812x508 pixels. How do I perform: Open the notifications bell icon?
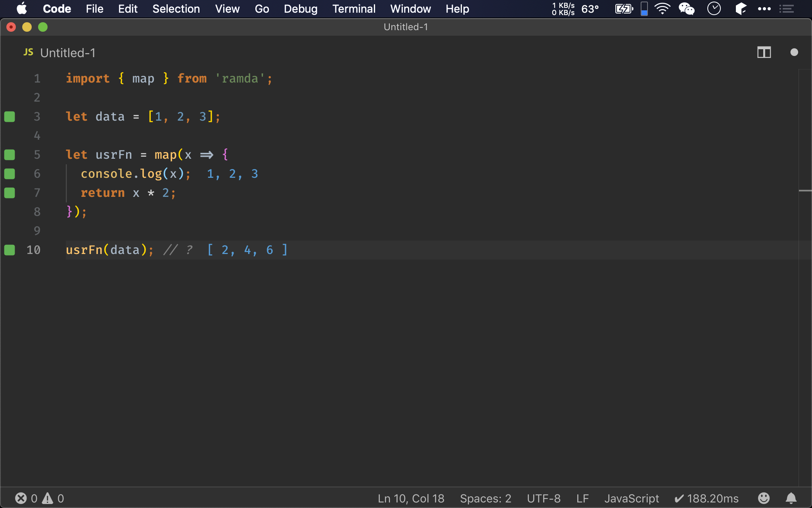pos(791,498)
